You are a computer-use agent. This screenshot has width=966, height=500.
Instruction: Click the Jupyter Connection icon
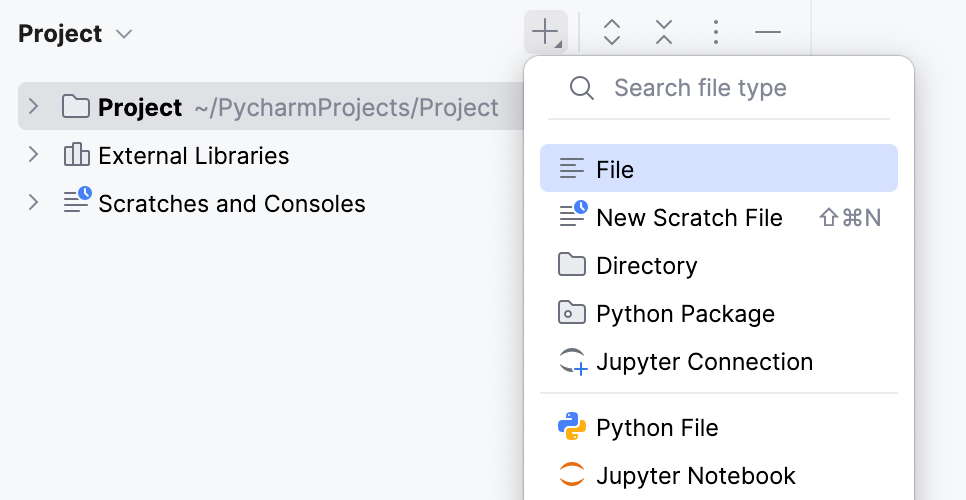click(572, 362)
